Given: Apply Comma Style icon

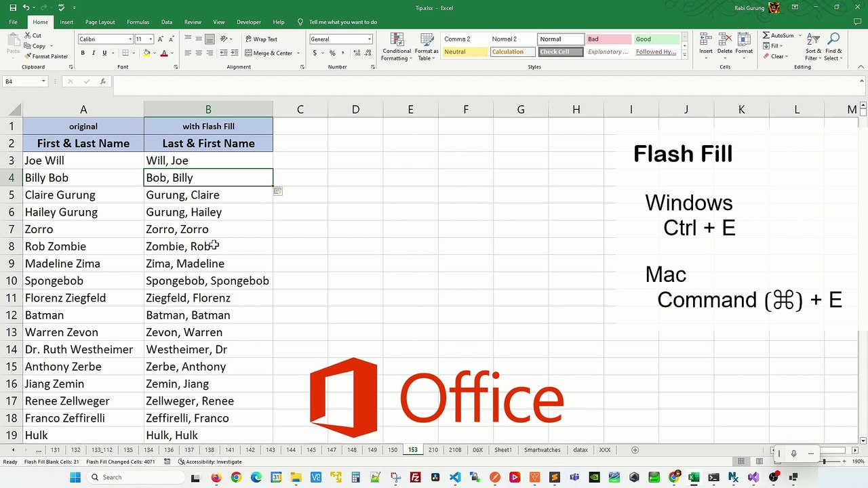Looking at the screenshot, I should pyautogui.click(x=343, y=53).
